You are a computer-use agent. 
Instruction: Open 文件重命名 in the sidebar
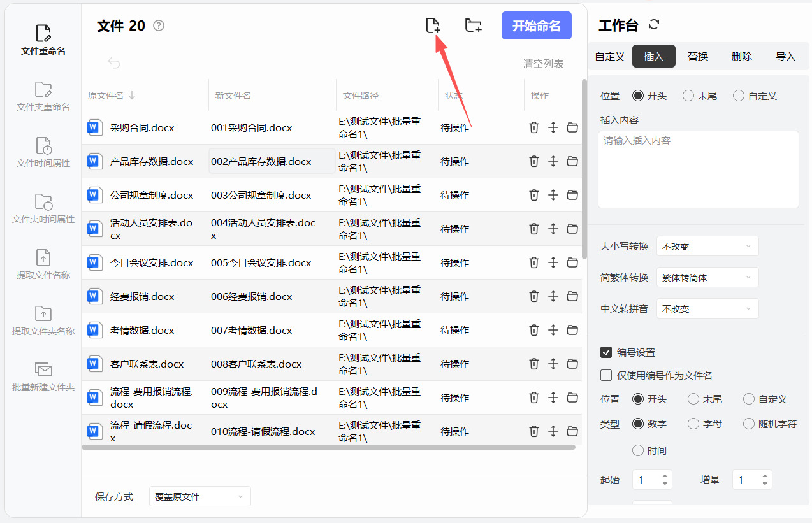(43, 40)
